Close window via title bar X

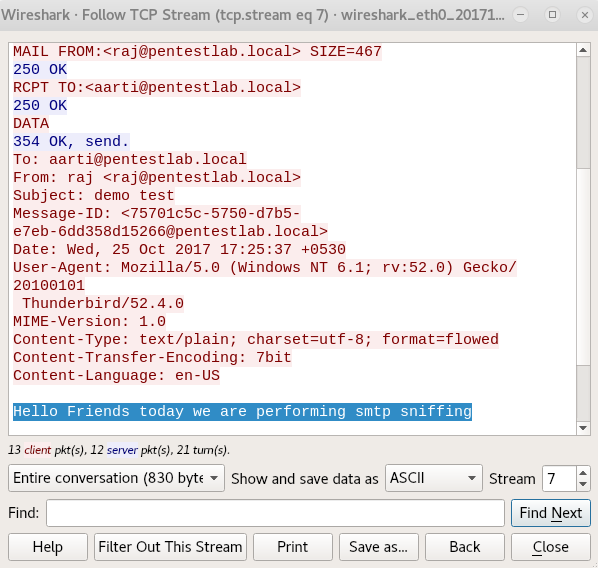[585, 15]
